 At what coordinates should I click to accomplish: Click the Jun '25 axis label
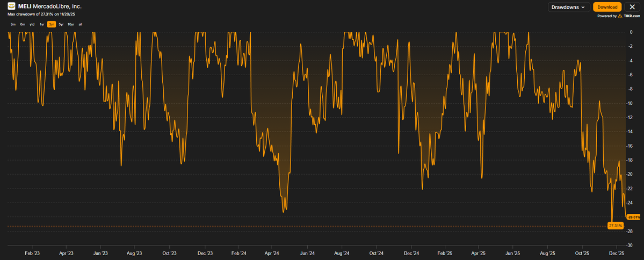coord(512,254)
